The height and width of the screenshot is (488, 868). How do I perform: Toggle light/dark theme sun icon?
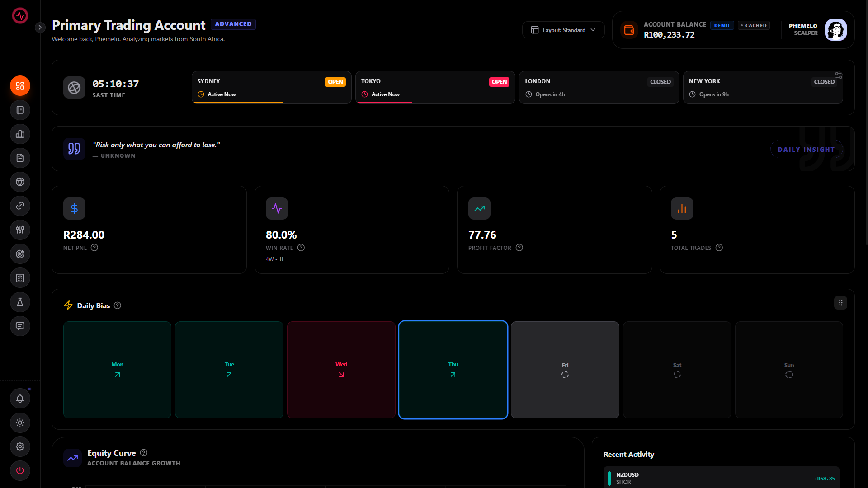[20, 422]
